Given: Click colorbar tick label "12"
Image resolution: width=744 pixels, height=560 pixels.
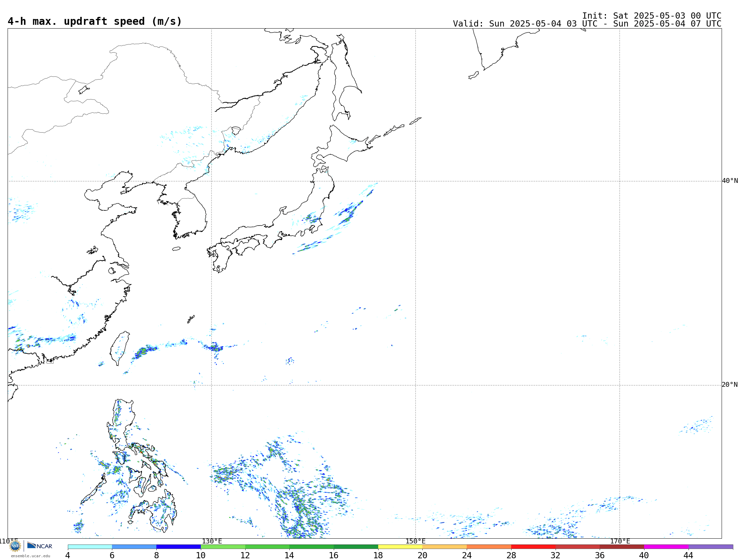Looking at the screenshot, I should pyautogui.click(x=245, y=555).
